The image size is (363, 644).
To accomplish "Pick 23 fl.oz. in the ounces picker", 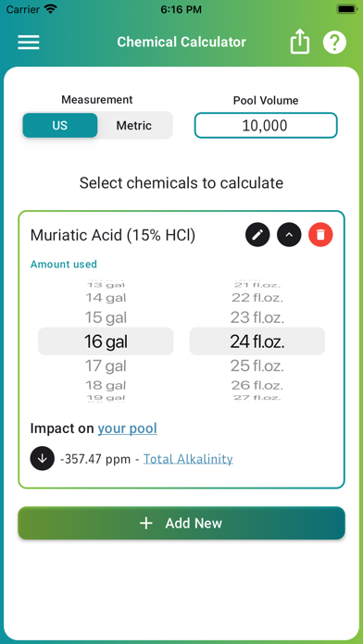I will point(257,317).
